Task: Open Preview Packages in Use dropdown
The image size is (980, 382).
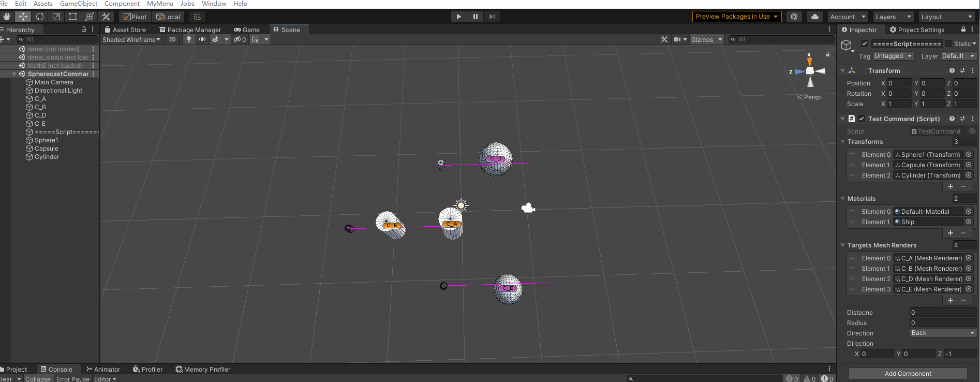Action: [x=737, y=17]
